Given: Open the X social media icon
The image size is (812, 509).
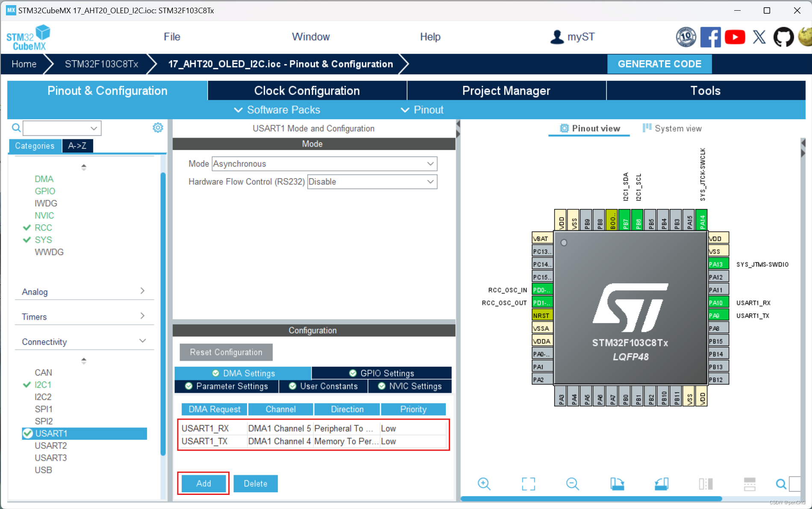Looking at the screenshot, I should point(759,37).
